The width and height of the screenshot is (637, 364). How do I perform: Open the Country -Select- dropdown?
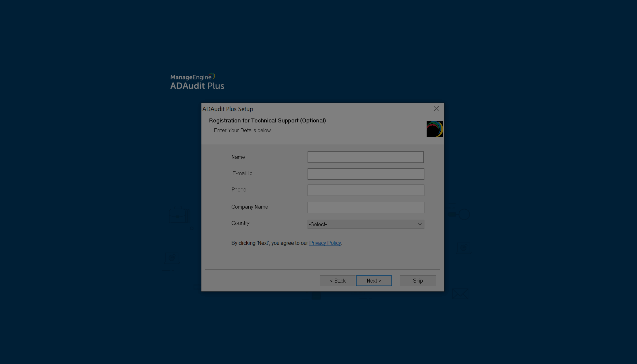click(x=365, y=224)
